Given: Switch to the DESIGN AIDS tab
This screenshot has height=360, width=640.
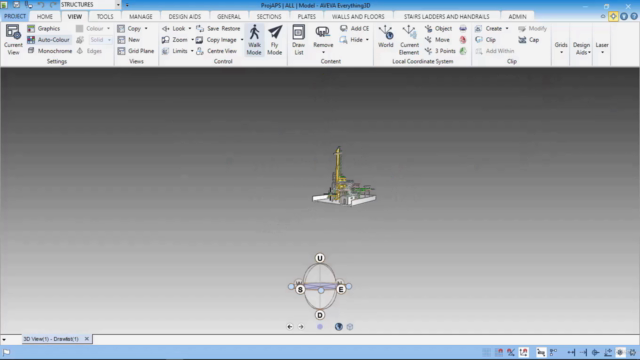Looking at the screenshot, I should coord(185,16).
